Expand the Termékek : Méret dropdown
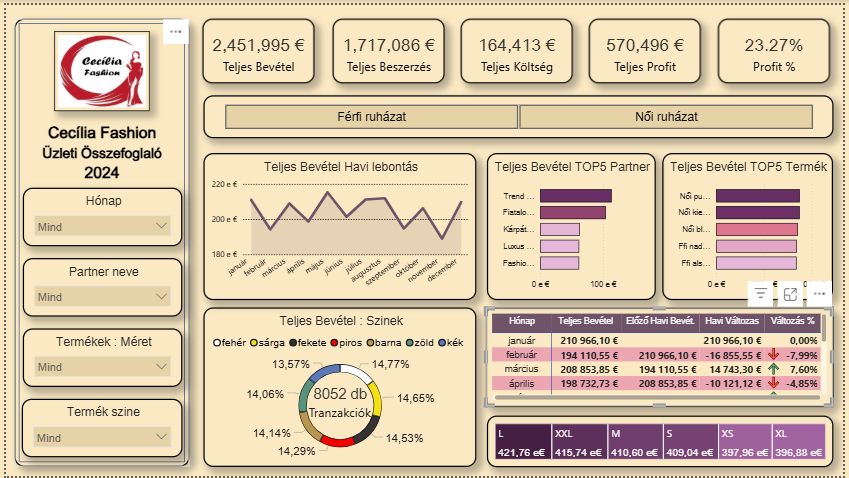Viewport: 849px width, 478px height. coord(102,366)
